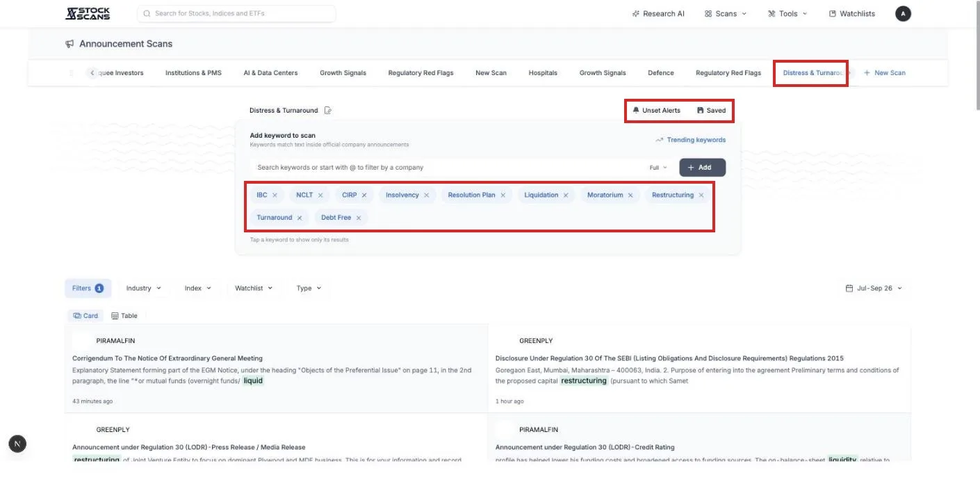Filter results by Debt Free keyword
This screenshot has width=980, height=487.
tap(336, 218)
